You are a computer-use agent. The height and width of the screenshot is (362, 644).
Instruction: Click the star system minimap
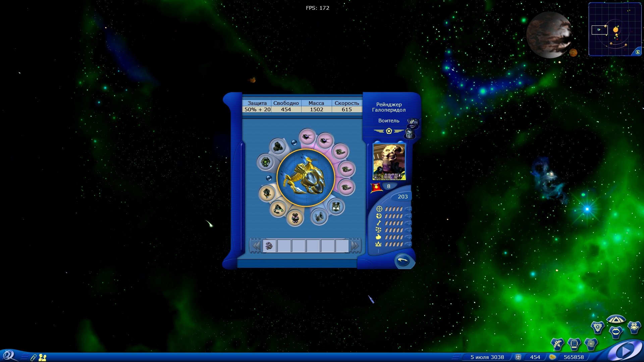615,29
